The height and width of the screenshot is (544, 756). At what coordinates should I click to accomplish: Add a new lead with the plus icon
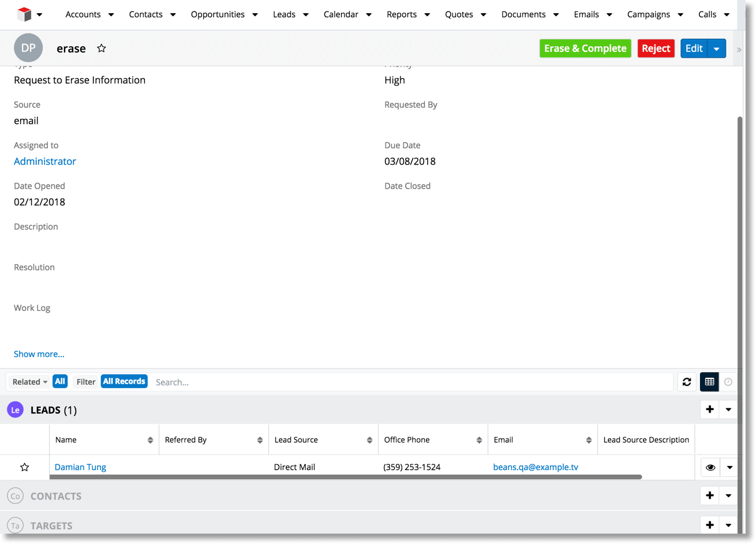709,409
